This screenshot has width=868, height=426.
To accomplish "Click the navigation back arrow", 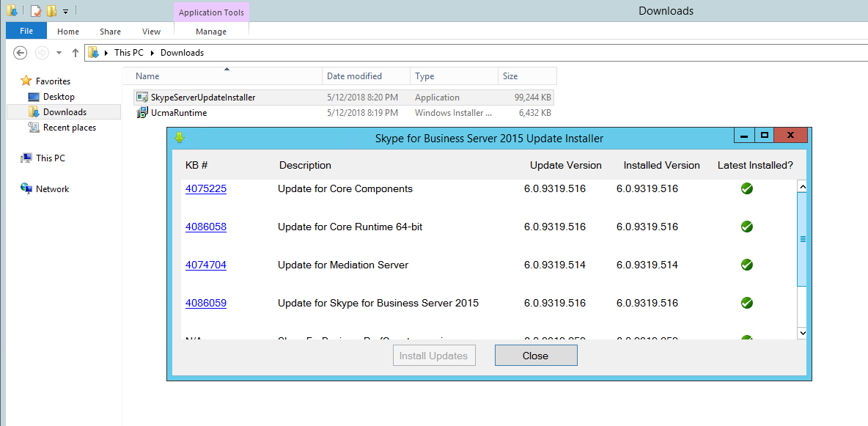I will [x=20, y=53].
